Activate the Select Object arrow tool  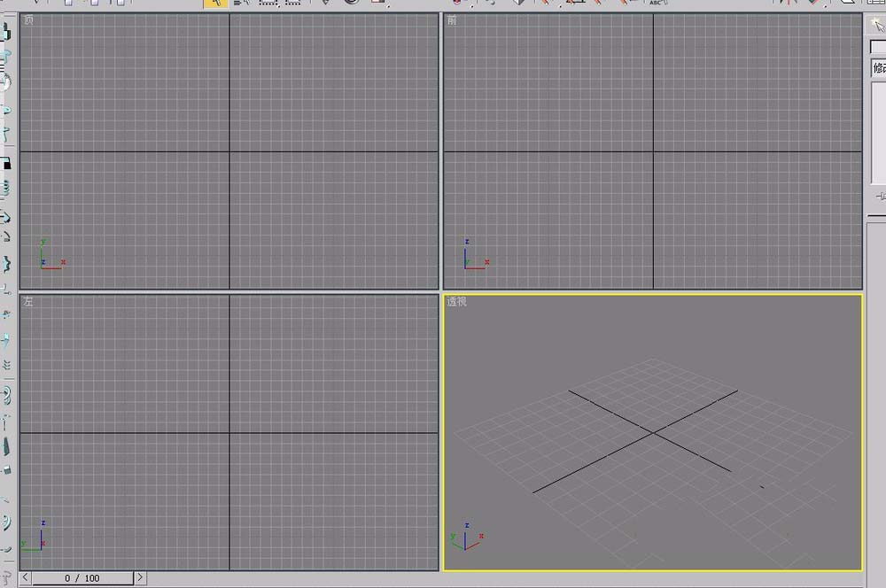point(217,4)
